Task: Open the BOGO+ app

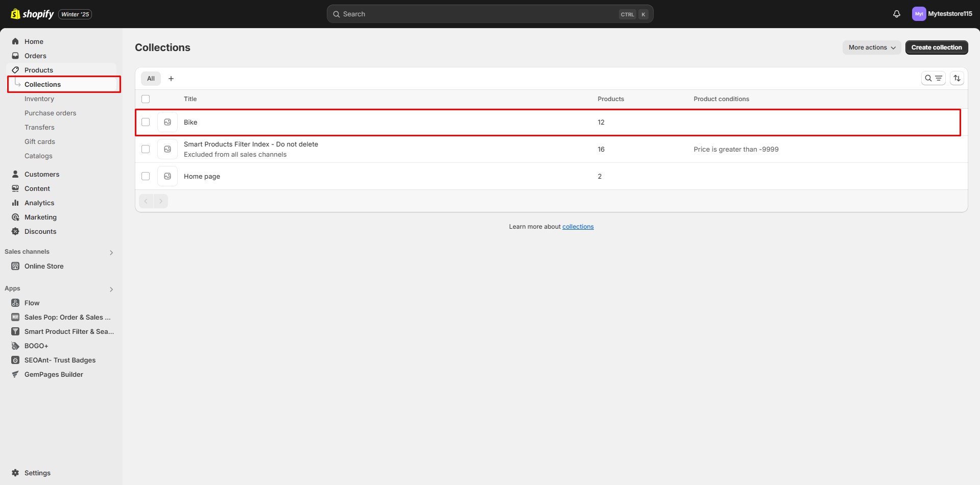Action: click(x=37, y=346)
